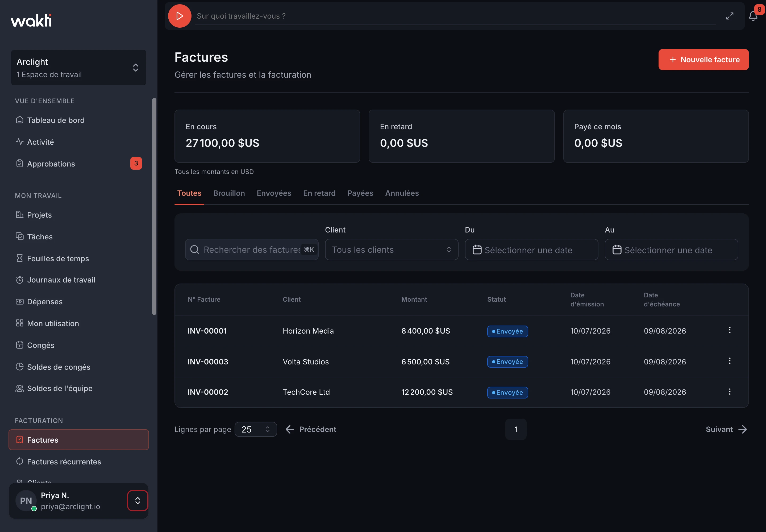Open invoice INV-00001
This screenshot has width=766, height=532.
click(207, 331)
